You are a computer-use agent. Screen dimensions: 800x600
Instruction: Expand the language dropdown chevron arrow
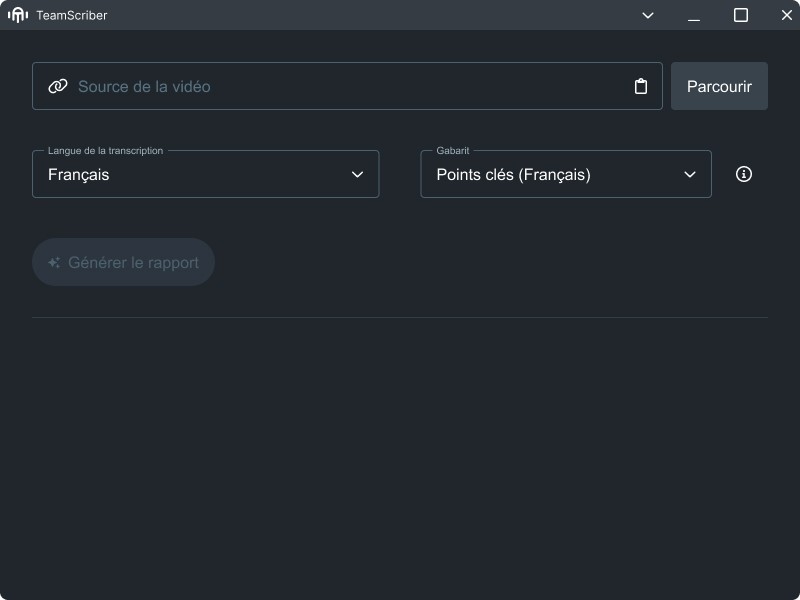point(358,174)
